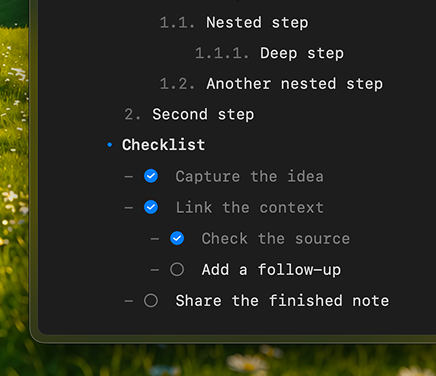This screenshot has height=376, width=436.
Task: Click the 1.1. list number marker
Action: pyautogui.click(x=177, y=23)
